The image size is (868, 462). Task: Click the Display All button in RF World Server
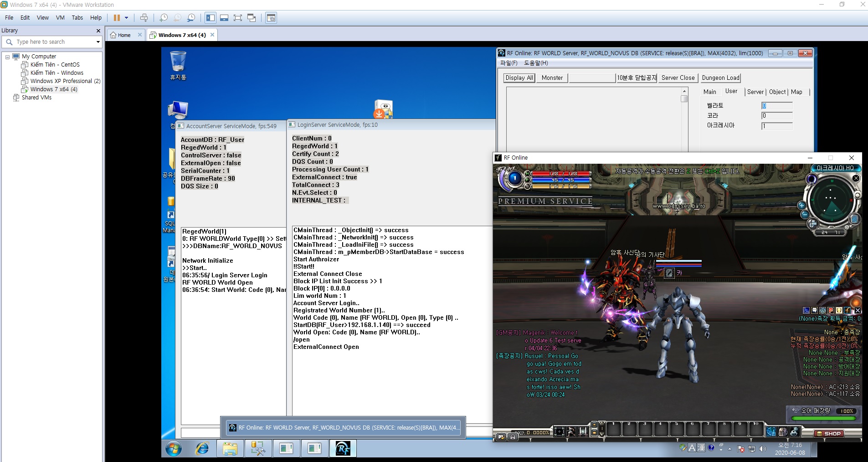pos(519,78)
